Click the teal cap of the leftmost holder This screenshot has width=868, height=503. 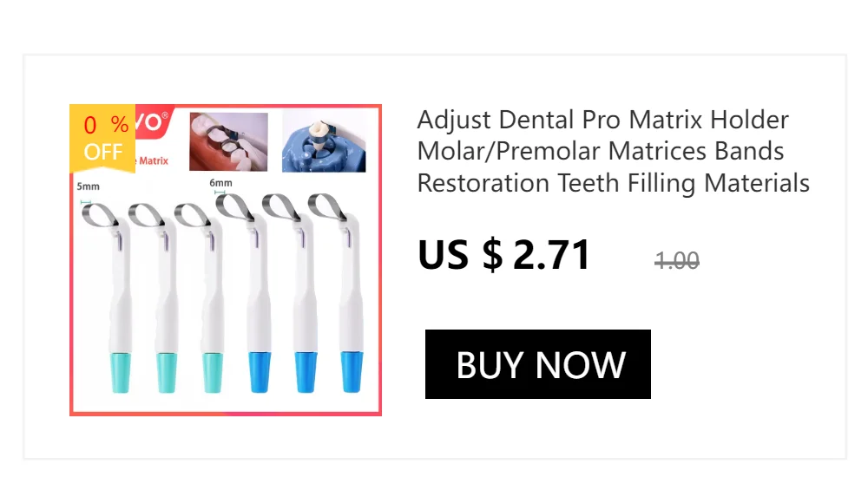pos(121,372)
